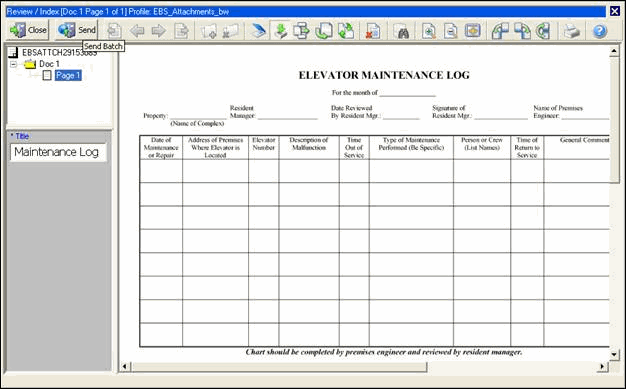This screenshot has width=626, height=389.
Task: Click the blue scanner icon
Action: (259, 31)
